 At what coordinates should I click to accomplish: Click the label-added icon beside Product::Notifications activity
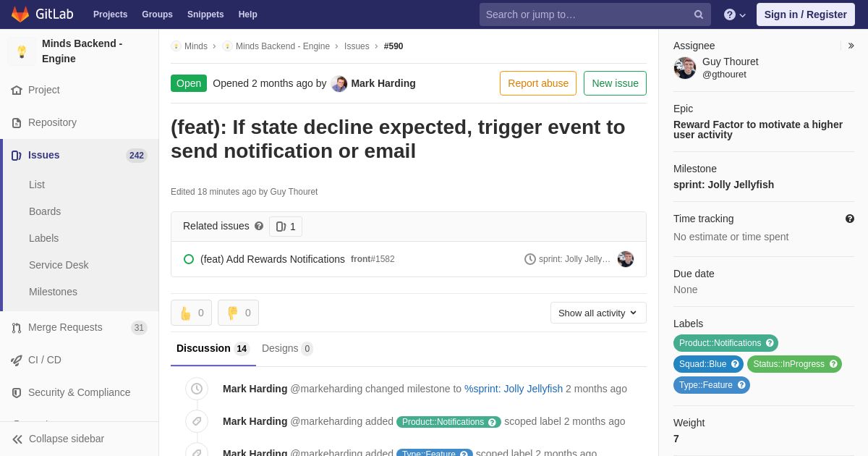[x=197, y=421]
